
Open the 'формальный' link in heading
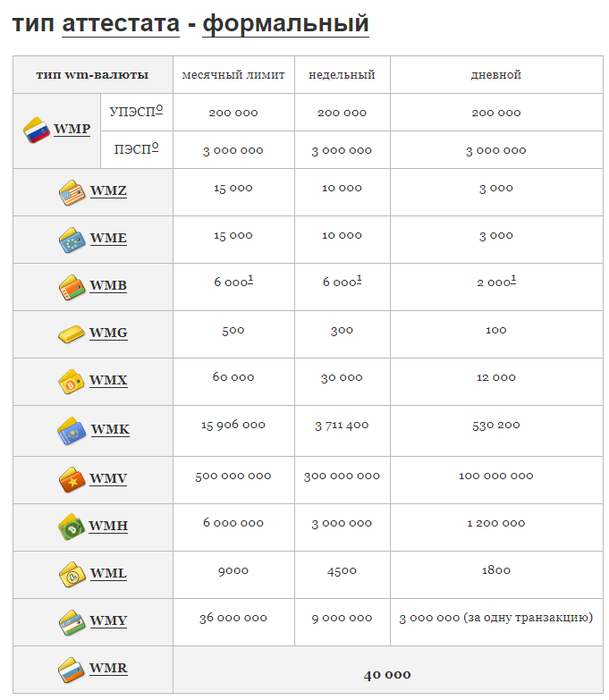tap(285, 23)
